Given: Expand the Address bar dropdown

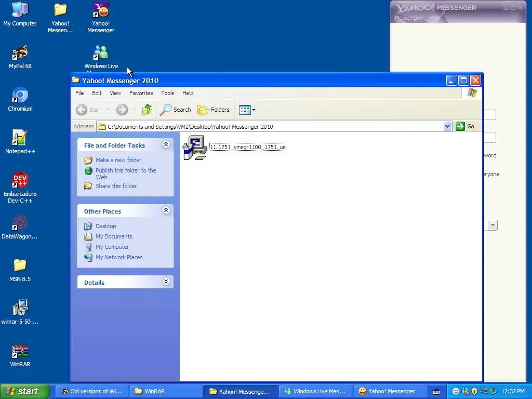Looking at the screenshot, I should tap(447, 126).
